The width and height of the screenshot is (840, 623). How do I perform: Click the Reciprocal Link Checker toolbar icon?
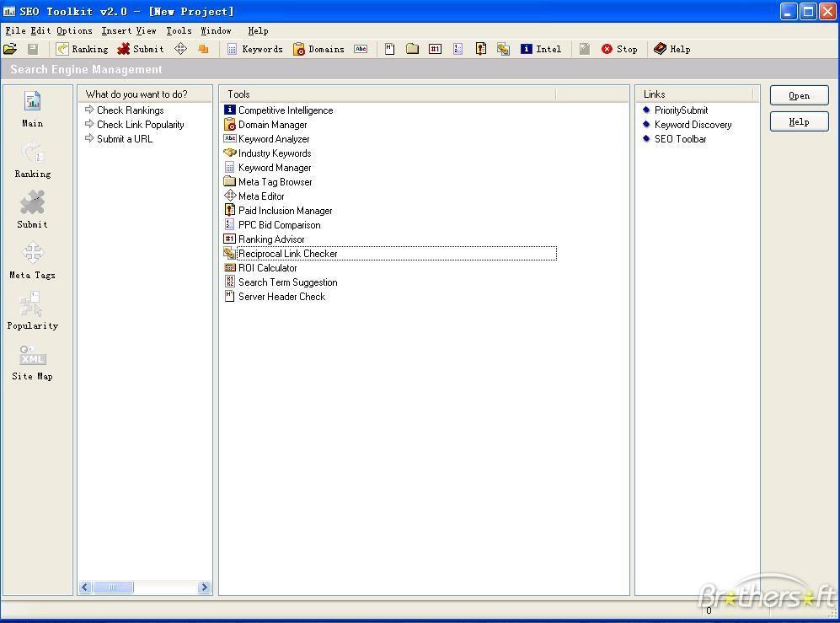[503, 50]
